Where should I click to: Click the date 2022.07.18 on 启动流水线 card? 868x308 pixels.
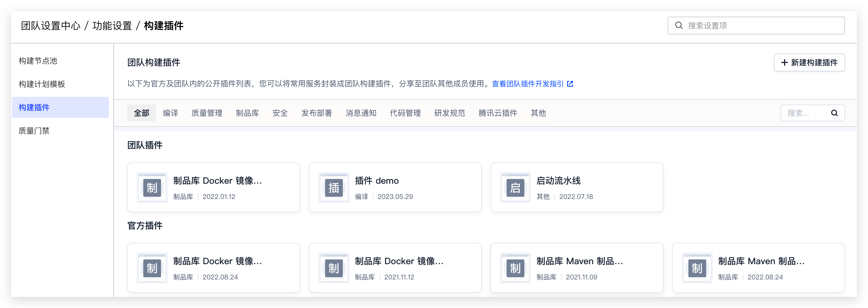click(x=576, y=197)
